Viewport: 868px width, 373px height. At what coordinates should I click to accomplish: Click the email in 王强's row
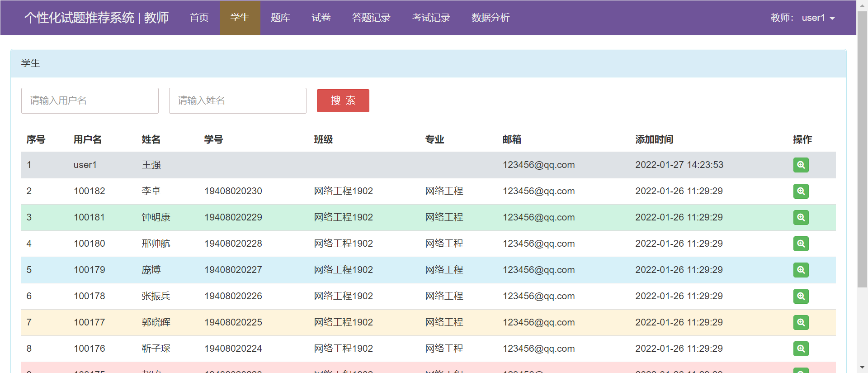coord(539,165)
